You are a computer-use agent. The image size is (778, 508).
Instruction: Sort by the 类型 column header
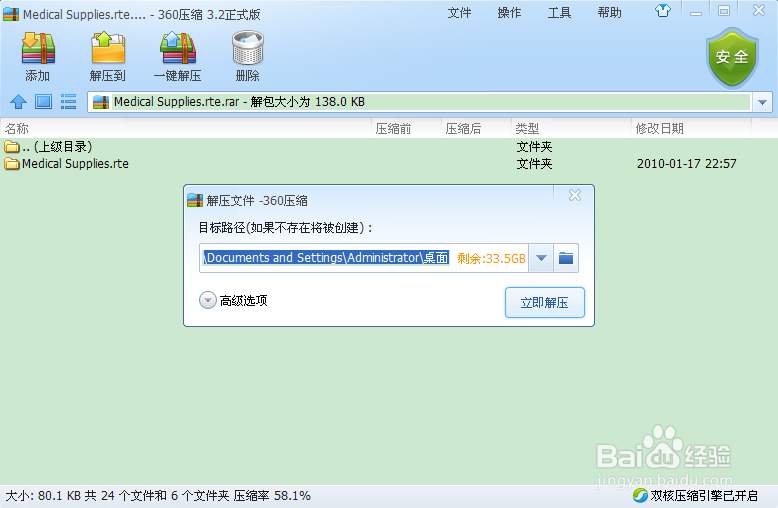(x=572, y=128)
